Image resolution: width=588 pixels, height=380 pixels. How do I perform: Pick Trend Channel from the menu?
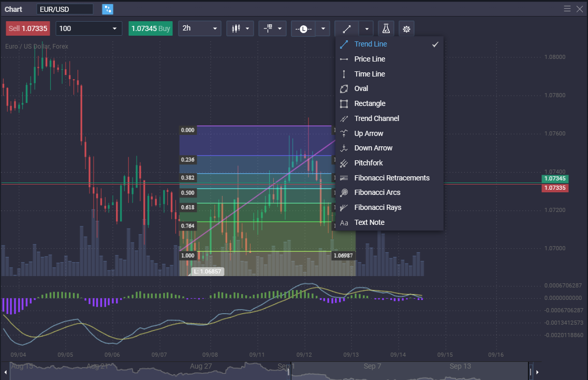pyautogui.click(x=389, y=119)
